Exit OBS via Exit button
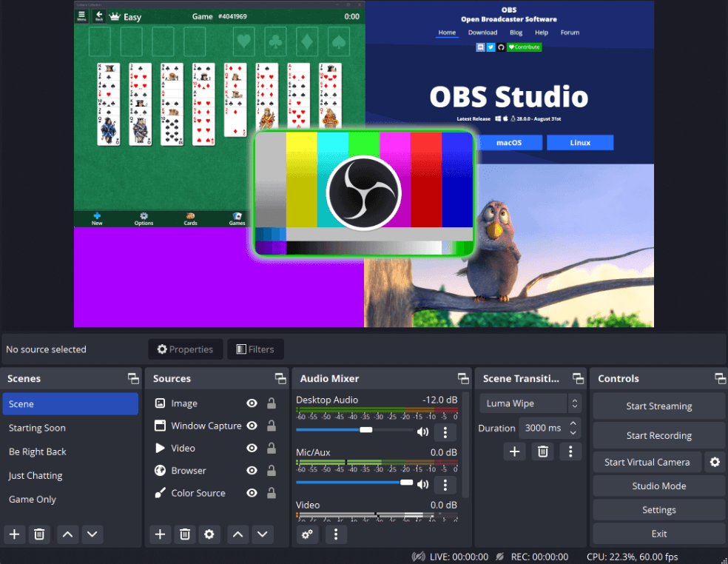This screenshot has height=564, width=728. (658, 534)
